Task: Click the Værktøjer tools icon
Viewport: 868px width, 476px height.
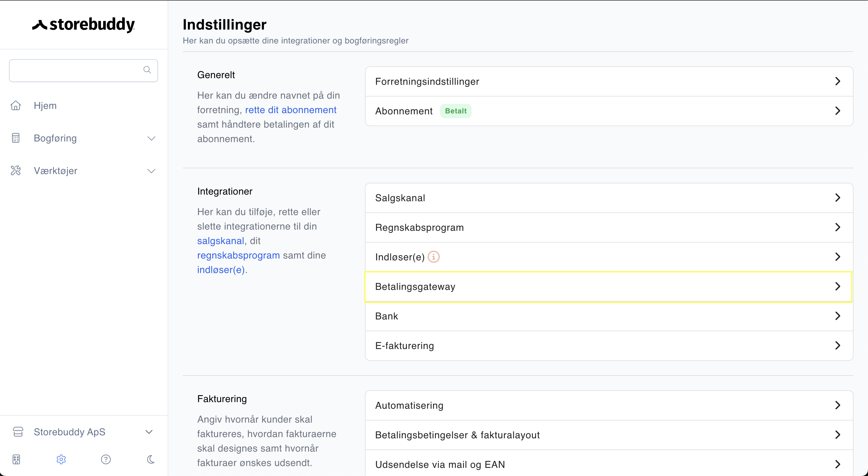Action: click(x=15, y=170)
